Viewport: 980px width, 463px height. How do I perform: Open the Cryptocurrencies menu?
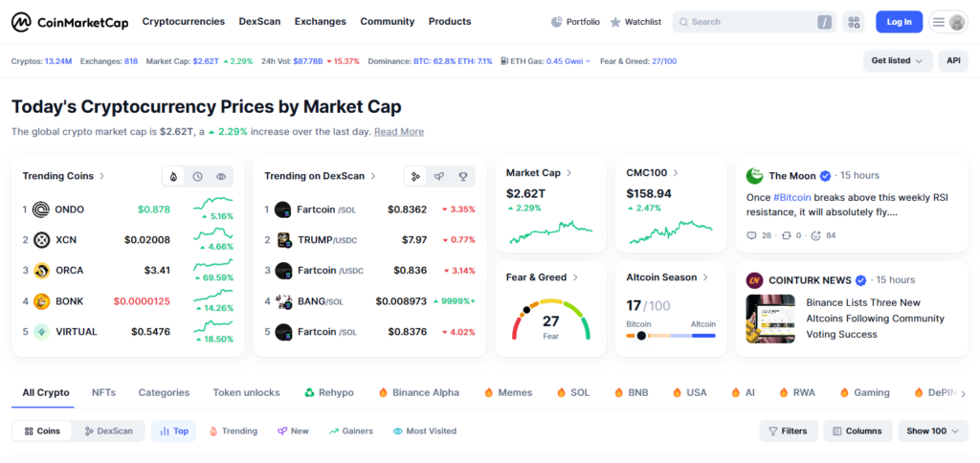point(183,21)
